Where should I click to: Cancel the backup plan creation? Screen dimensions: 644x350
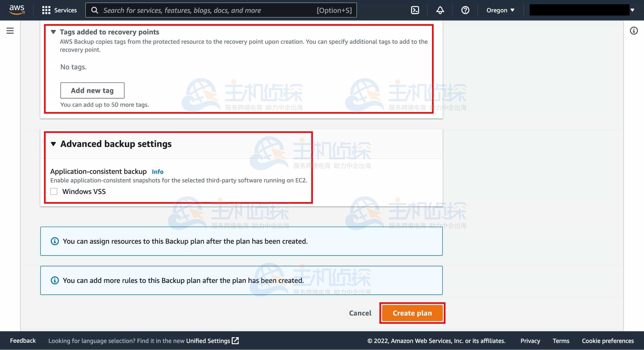click(x=360, y=313)
